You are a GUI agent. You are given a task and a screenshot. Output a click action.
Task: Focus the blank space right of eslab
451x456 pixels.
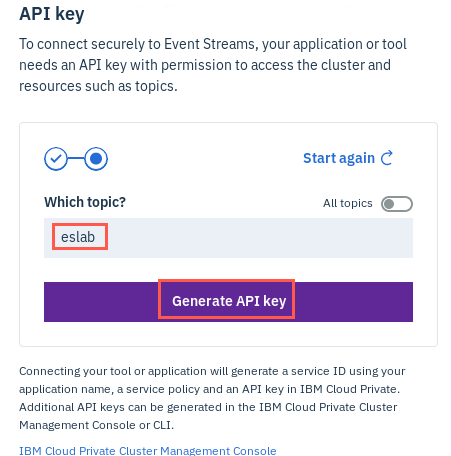[260, 238]
